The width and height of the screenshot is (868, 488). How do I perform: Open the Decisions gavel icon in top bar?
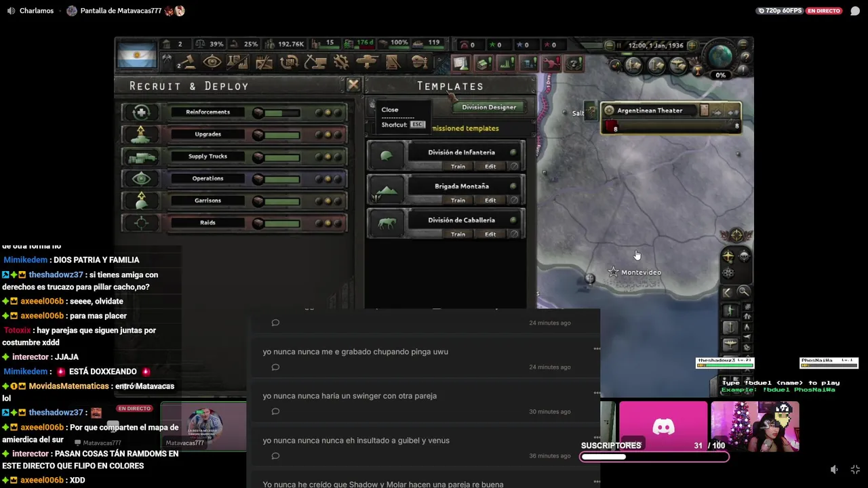pos(186,62)
